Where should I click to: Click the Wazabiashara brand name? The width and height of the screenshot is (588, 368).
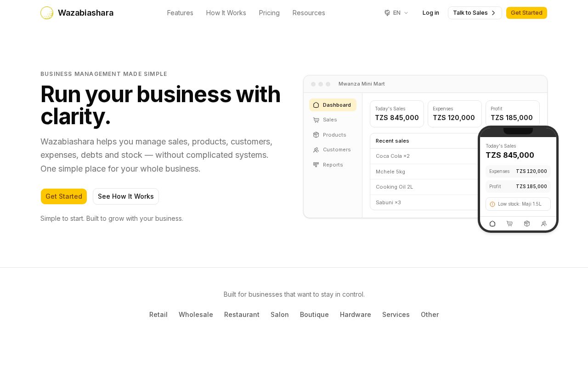tap(85, 13)
